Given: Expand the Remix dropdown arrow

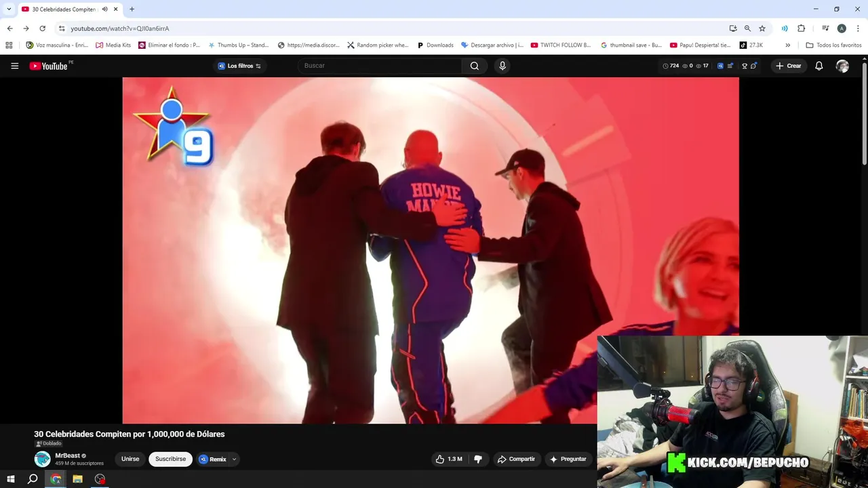Looking at the screenshot, I should click(x=234, y=460).
